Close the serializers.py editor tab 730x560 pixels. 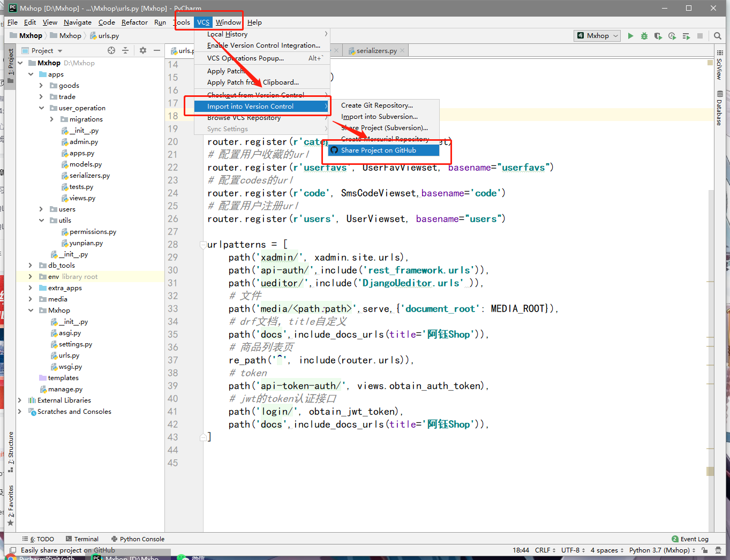coord(403,51)
